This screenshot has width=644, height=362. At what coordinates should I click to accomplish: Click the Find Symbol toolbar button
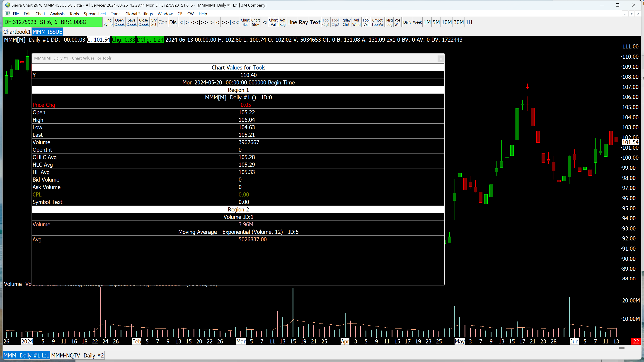(x=108, y=22)
